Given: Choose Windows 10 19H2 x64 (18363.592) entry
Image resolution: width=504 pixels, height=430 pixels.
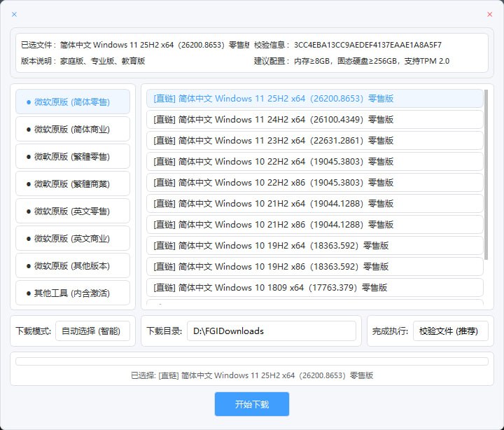Looking at the screenshot, I should [x=315, y=246].
